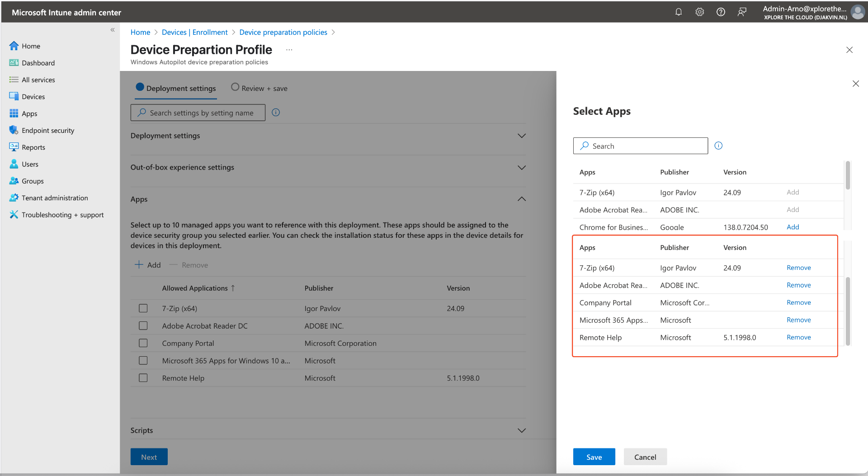Go to Devices | Enrollment breadcrumb
The width and height of the screenshot is (868, 476).
(194, 32)
